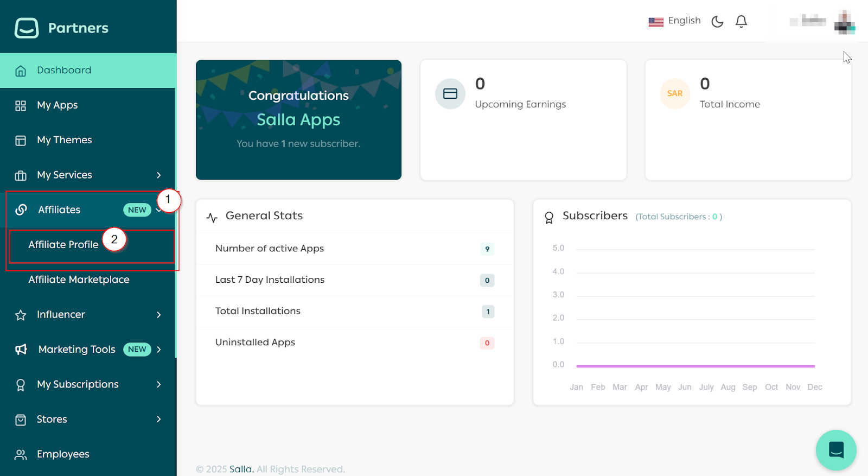The height and width of the screenshot is (476, 868).
Task: Click the My Apps grid icon
Action: (21, 105)
